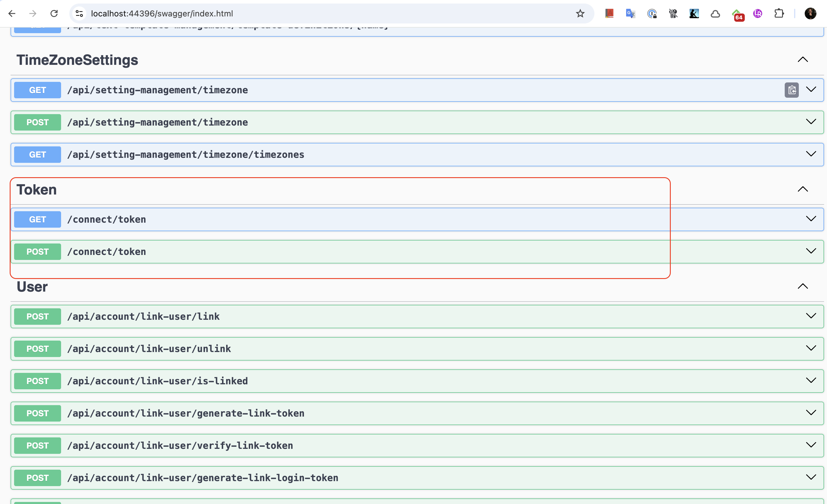Collapse the User section

click(x=803, y=286)
